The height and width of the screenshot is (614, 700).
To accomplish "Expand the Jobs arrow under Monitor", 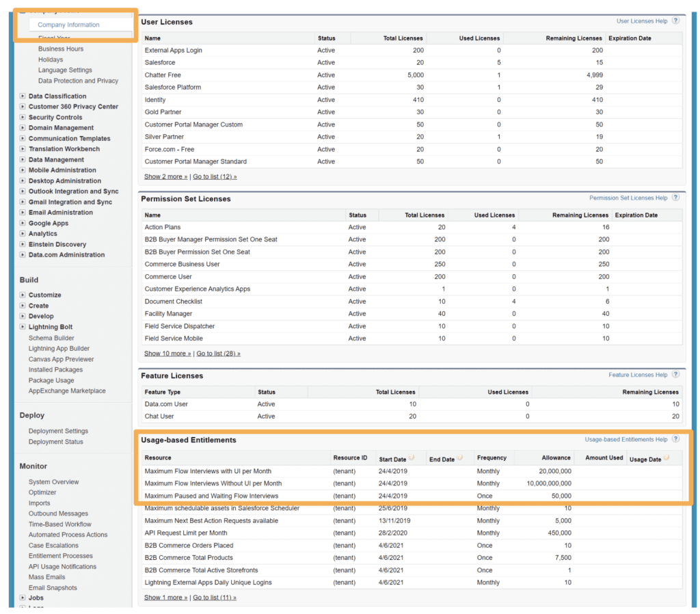I will pyautogui.click(x=23, y=598).
